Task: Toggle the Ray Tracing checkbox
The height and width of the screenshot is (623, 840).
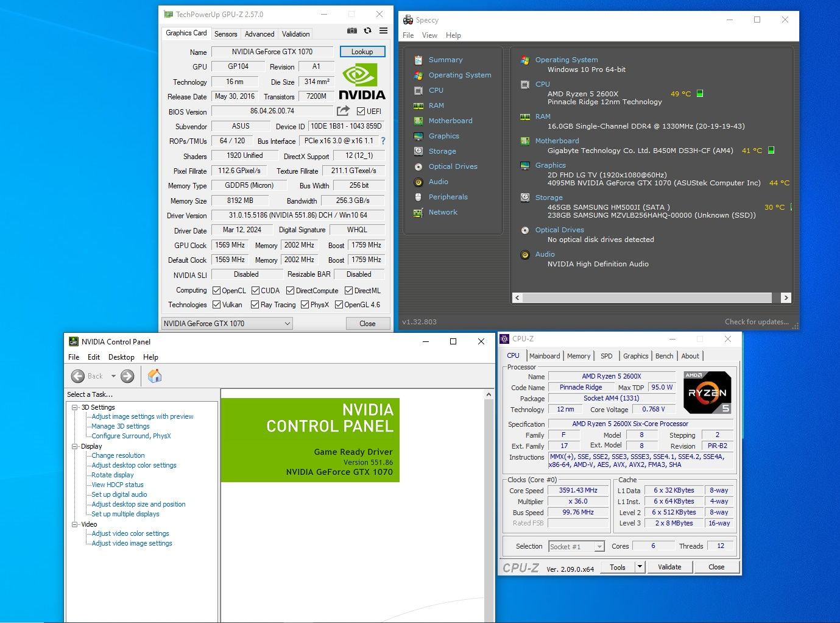Action: point(255,304)
